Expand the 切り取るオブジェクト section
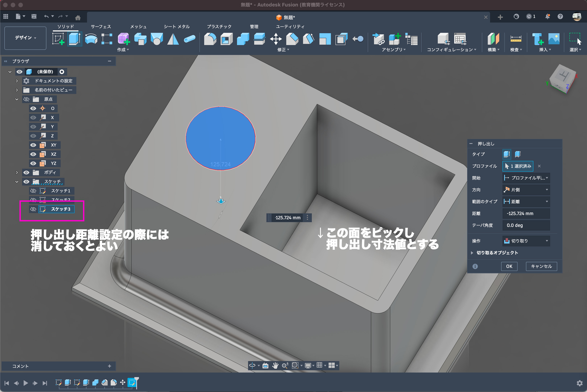Image resolution: width=587 pixels, height=392 pixels. pos(472,253)
